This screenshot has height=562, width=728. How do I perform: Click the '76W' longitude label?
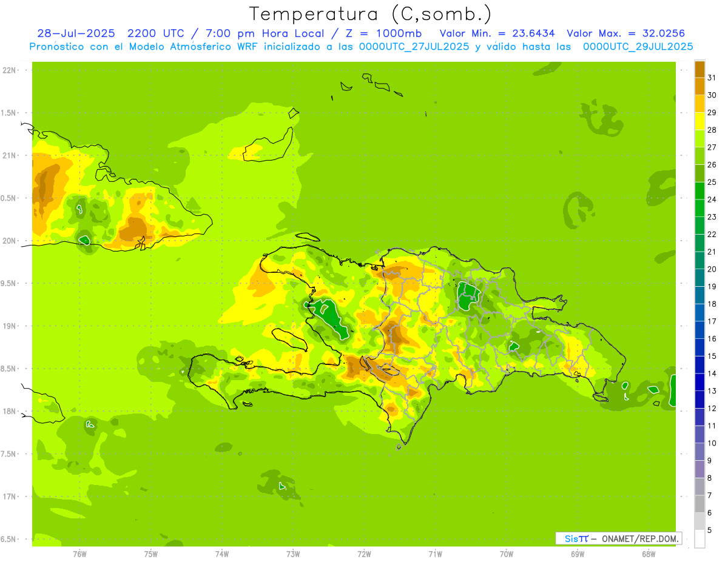pyautogui.click(x=79, y=554)
